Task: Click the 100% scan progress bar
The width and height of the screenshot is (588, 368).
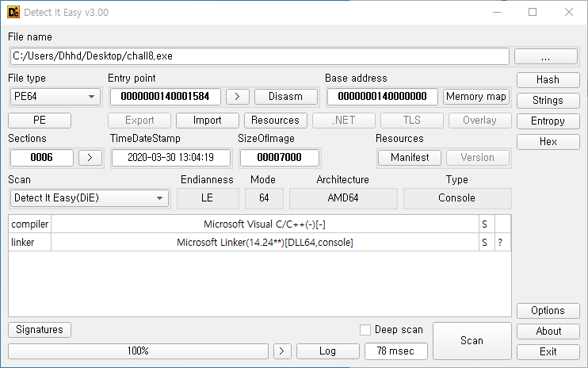Action: [x=139, y=351]
